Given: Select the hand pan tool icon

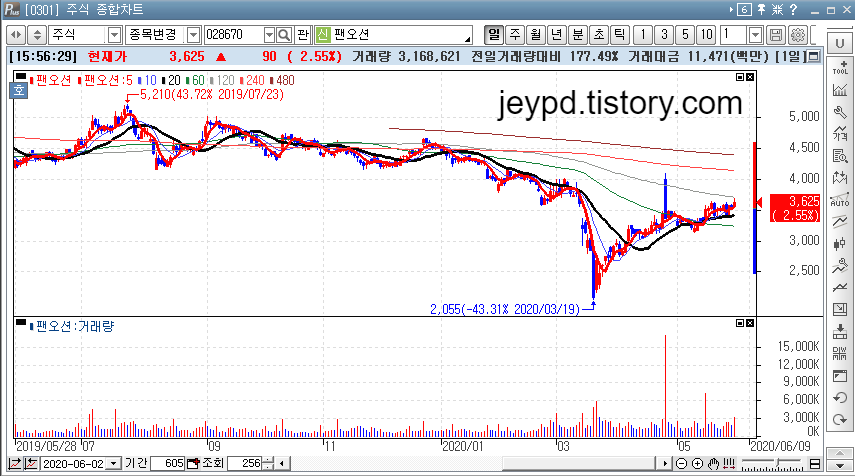Looking at the screenshot, I should [x=714, y=463].
